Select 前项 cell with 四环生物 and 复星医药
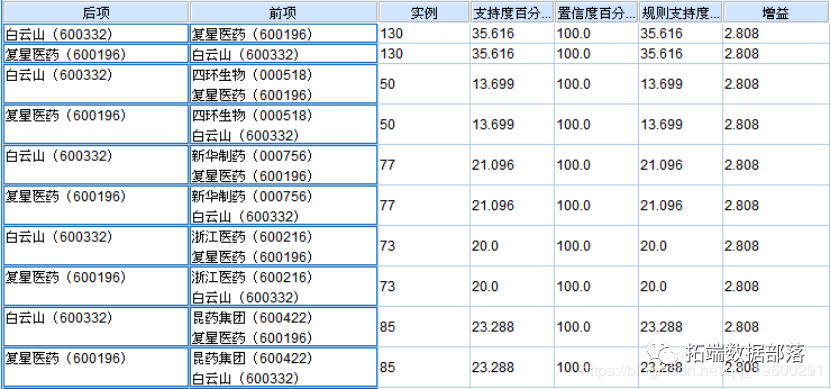Screen dimensions: 831x389 click(x=284, y=84)
